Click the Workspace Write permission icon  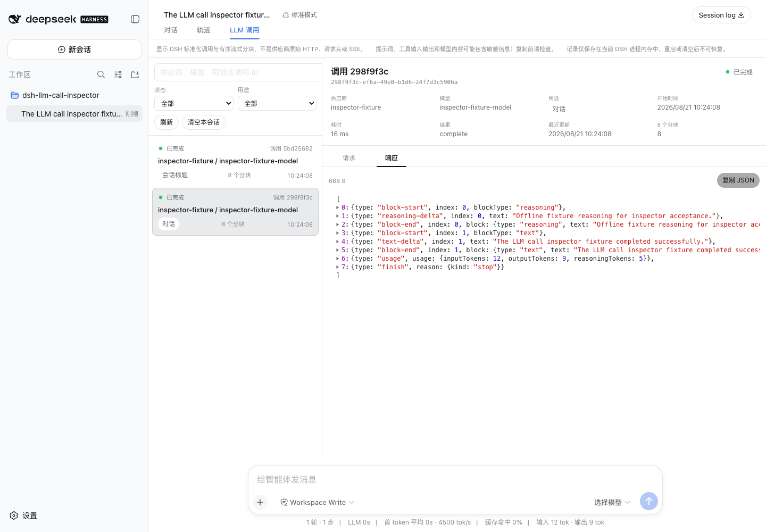284,502
